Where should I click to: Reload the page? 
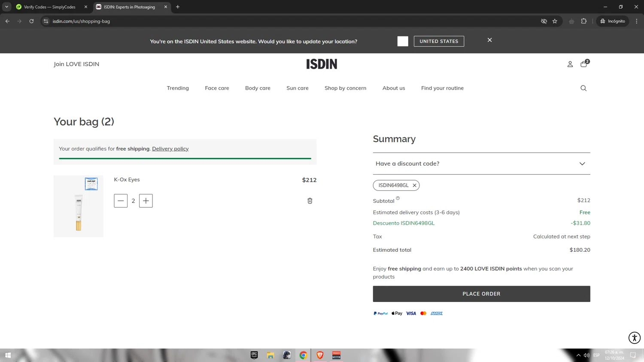click(x=31, y=21)
